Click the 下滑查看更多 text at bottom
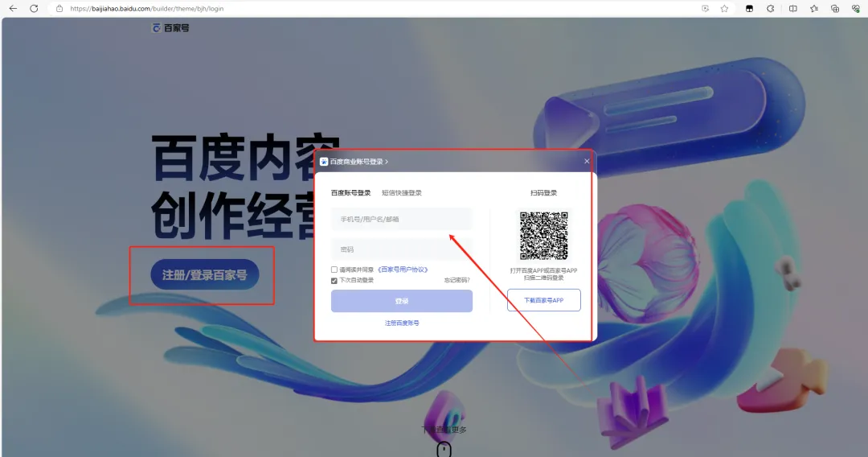This screenshot has height=457, width=868. click(x=444, y=430)
